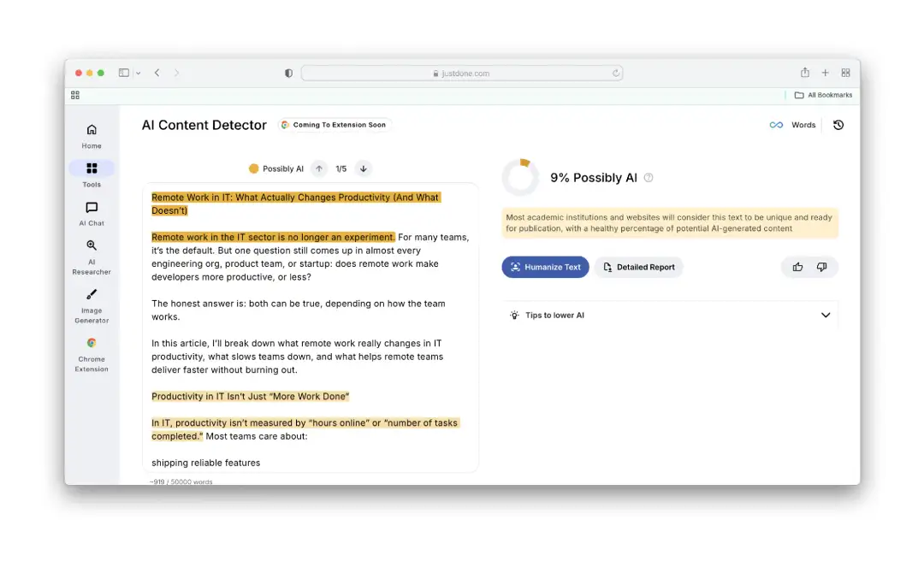Click the Humanize Text button
This screenshot has width=924, height=561.
click(545, 267)
